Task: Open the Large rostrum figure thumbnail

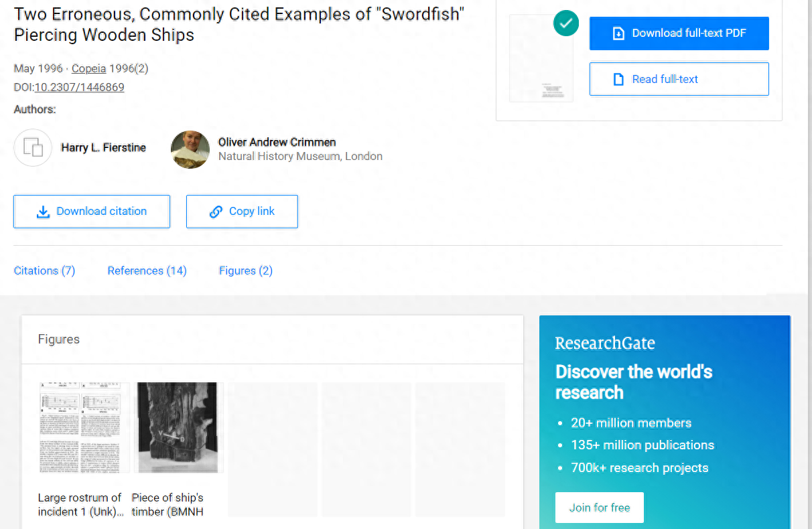Action: [x=84, y=428]
